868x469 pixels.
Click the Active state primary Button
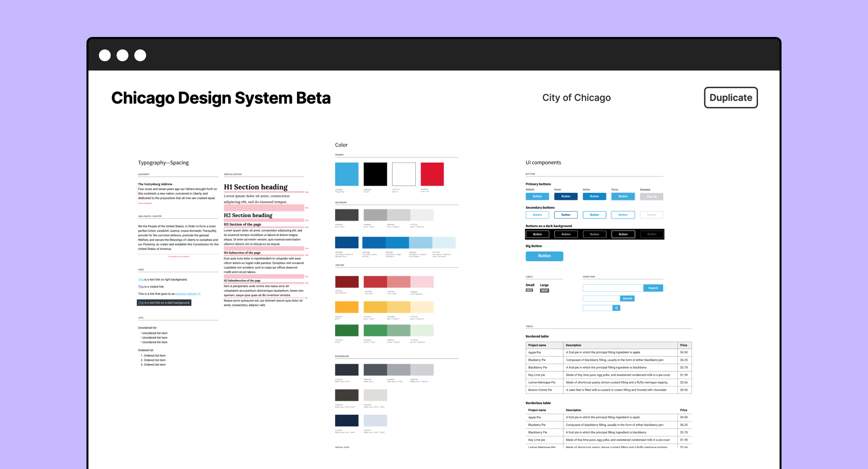[594, 197]
